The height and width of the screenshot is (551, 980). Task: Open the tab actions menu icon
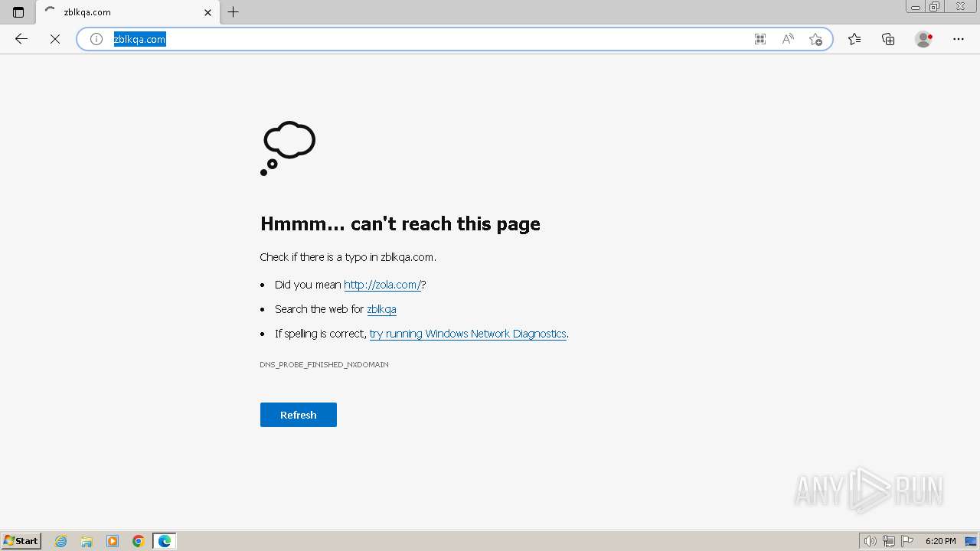pyautogui.click(x=18, y=12)
